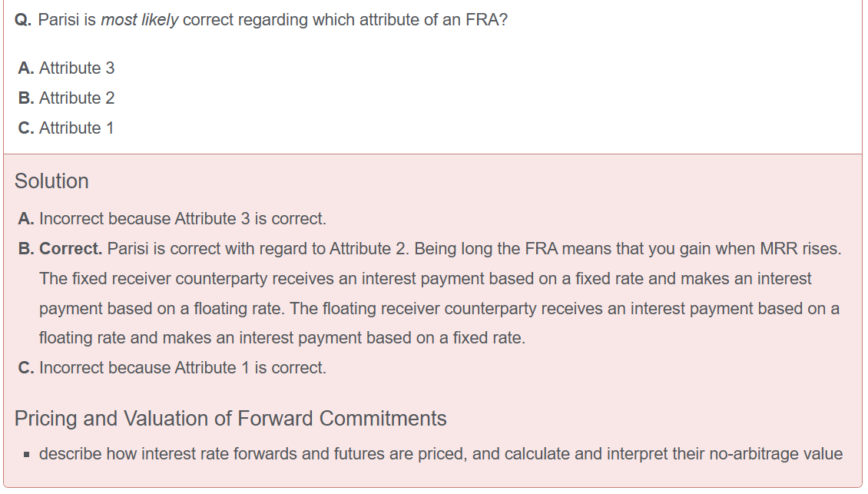
Task: Click the square bullet before "describe how"
Action: (28, 455)
